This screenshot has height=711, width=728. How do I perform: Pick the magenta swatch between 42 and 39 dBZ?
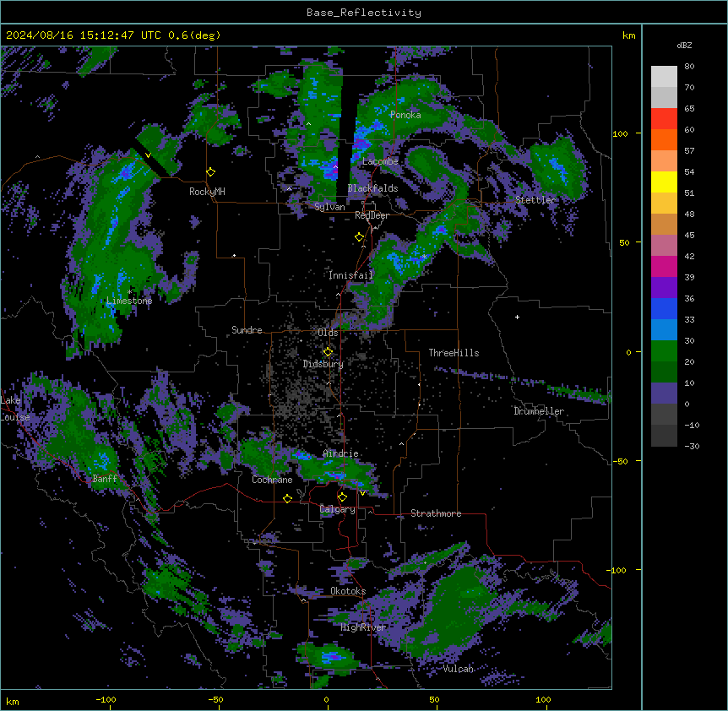(664, 266)
